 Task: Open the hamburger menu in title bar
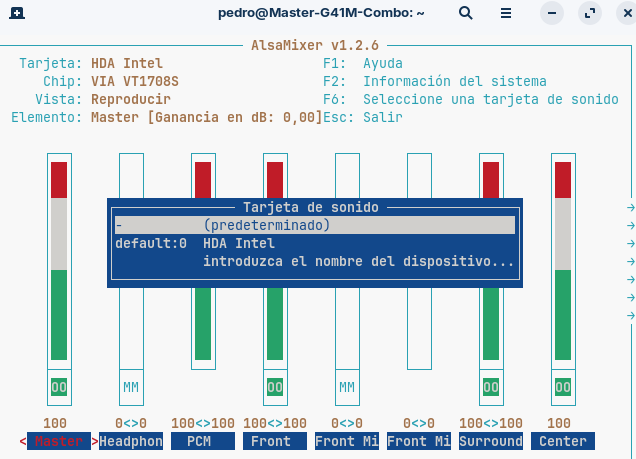(506, 13)
